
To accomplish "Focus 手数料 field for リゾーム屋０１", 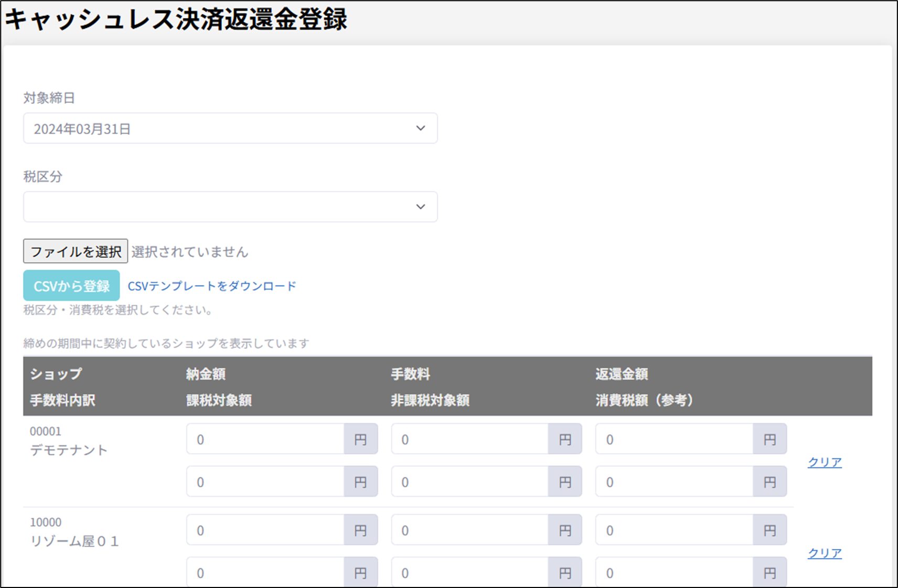I will pos(469,530).
